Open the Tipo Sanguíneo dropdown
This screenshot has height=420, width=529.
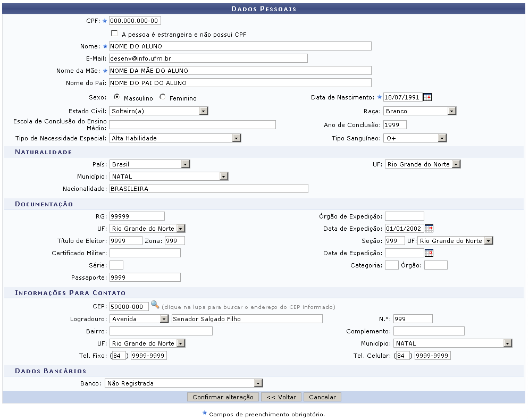click(415, 138)
